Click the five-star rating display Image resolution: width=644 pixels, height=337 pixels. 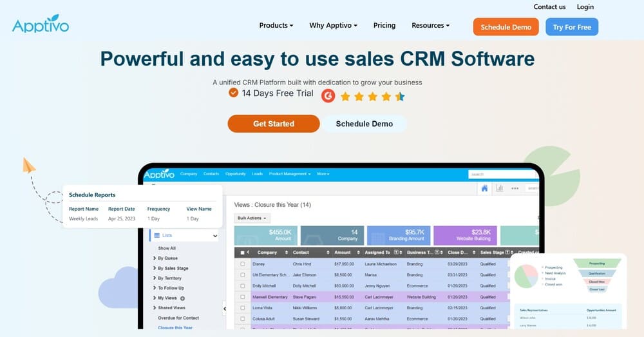(x=372, y=97)
